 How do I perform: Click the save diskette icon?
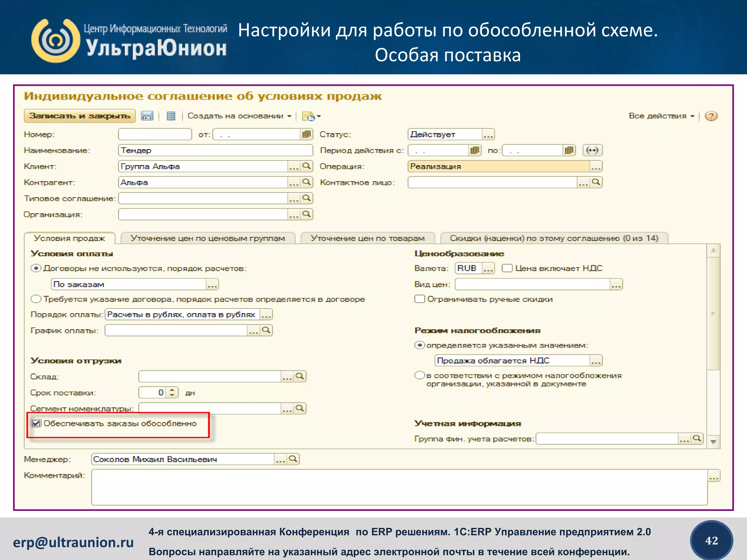pyautogui.click(x=147, y=116)
